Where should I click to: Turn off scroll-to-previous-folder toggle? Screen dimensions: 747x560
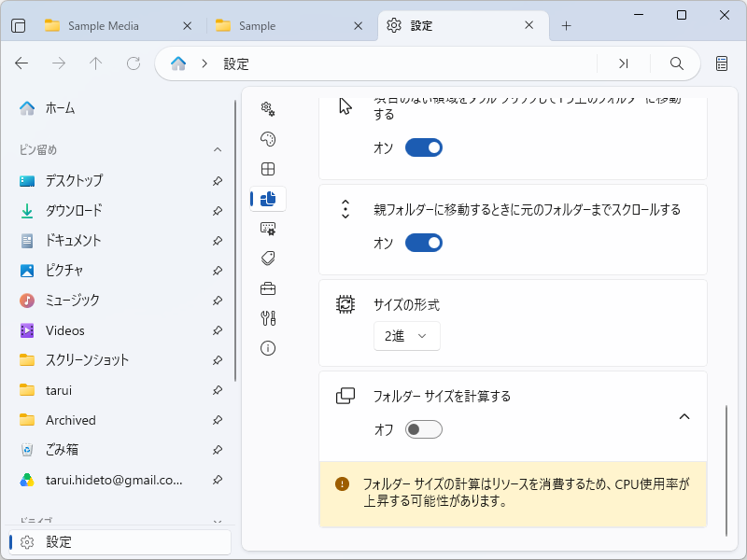click(x=424, y=243)
